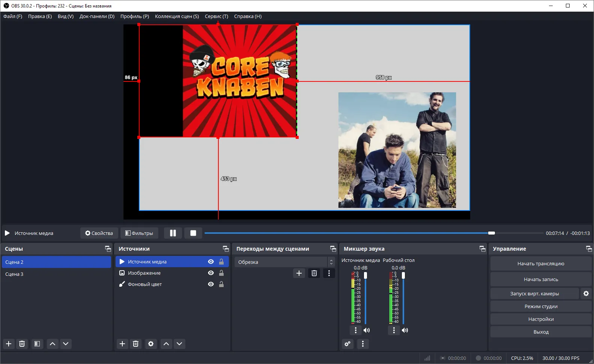The height and width of the screenshot is (364, 594).
Task: Open Свойства for the selected source
Action: click(x=99, y=233)
